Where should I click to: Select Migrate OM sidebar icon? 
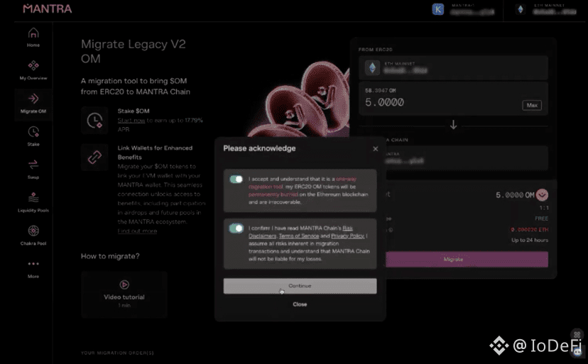click(33, 99)
